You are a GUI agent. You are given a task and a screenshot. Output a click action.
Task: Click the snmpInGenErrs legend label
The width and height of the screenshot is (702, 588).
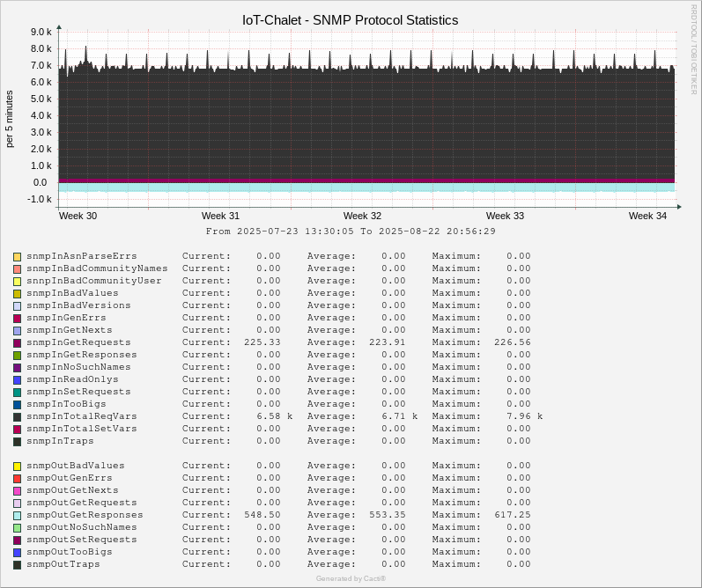point(66,318)
